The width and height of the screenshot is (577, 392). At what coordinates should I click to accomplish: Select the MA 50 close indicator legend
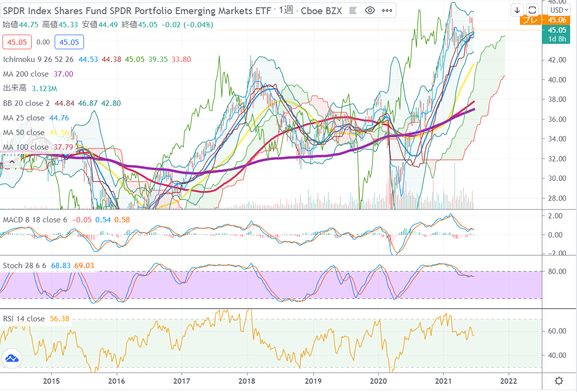pyautogui.click(x=23, y=133)
